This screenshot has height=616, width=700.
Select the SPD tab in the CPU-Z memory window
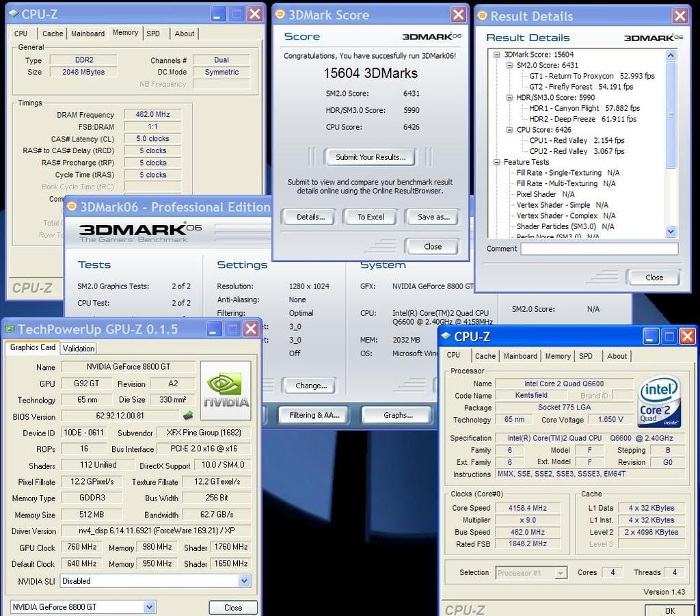pos(153,34)
